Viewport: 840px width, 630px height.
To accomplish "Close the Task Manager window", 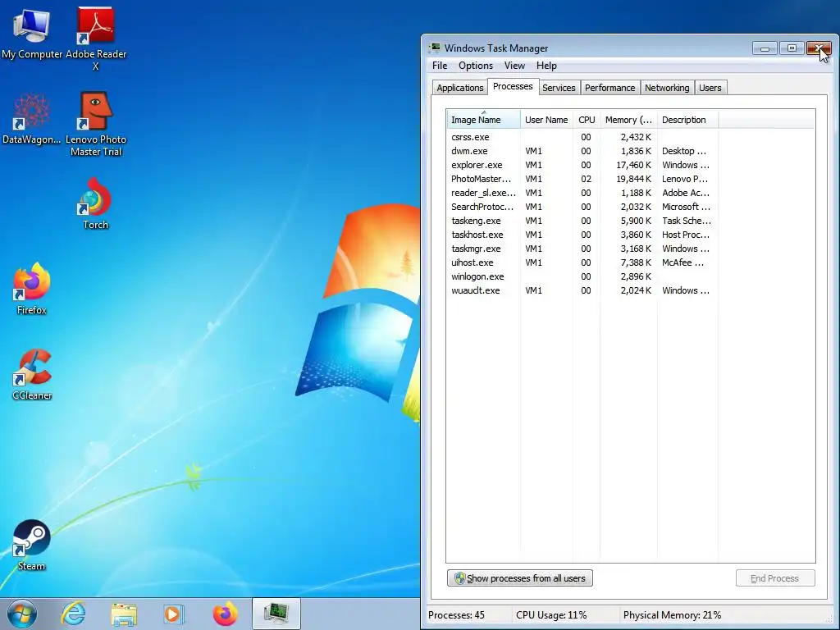I will tap(819, 48).
